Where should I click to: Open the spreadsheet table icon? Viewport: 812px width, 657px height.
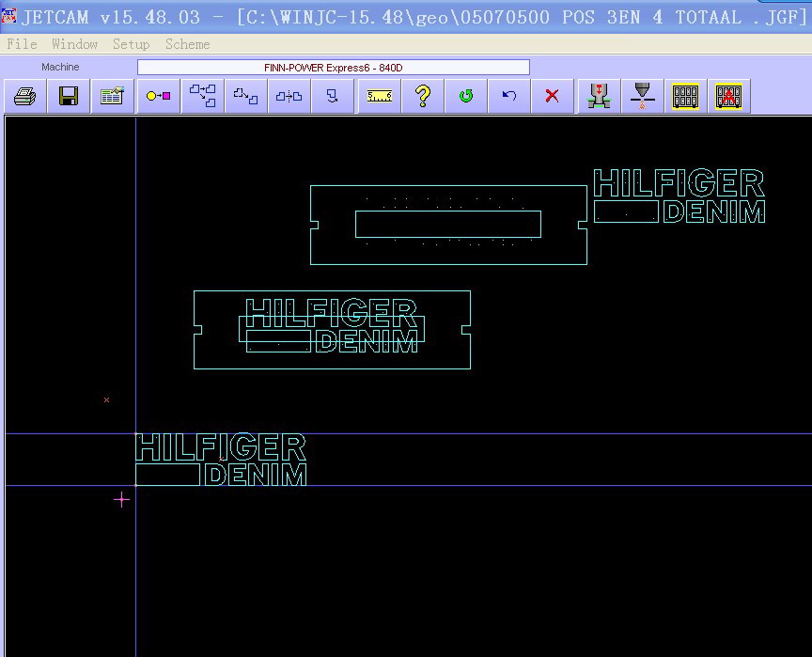(112, 96)
